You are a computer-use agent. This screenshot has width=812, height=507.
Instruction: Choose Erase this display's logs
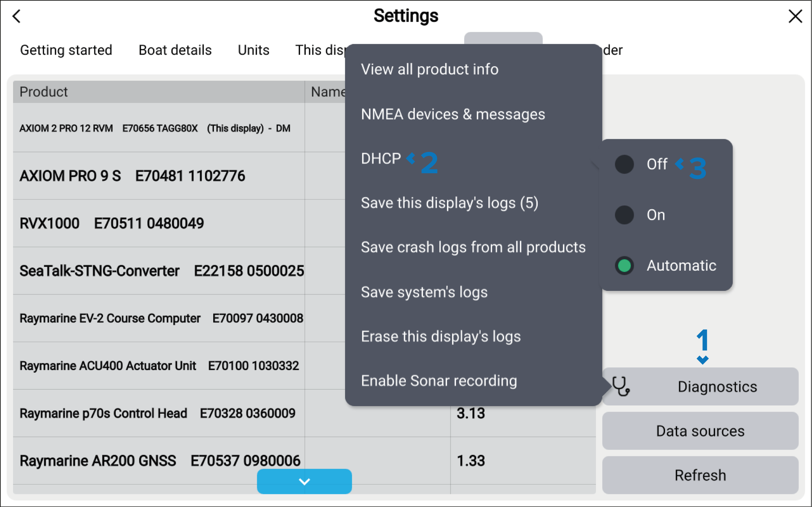(x=441, y=337)
